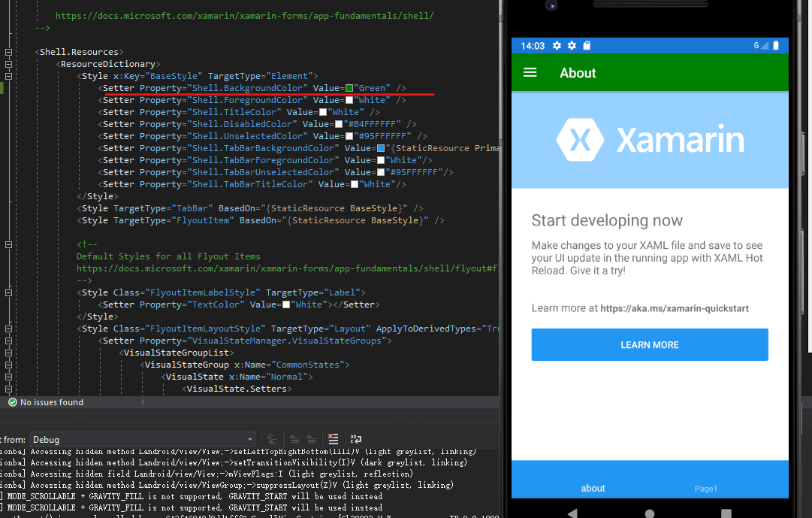
Task: Click the suppressLayout(Z)V output line
Action: click(226, 486)
